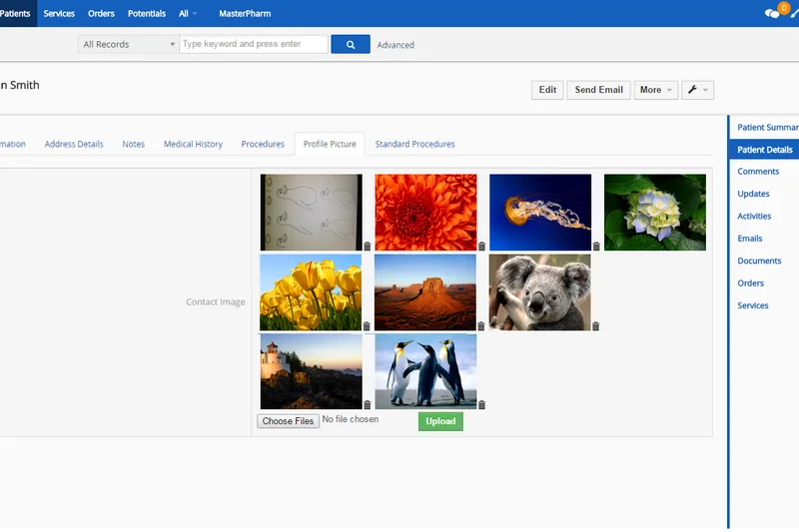Viewport: 799px width, 532px height.
Task: Click trash icon next to the lighthouse photo
Action: (367, 405)
